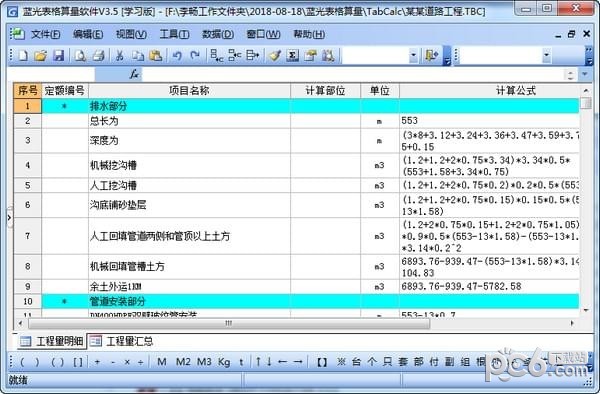The image size is (600, 394).
Task: Open the 工具(T) menu
Action: 174,34
